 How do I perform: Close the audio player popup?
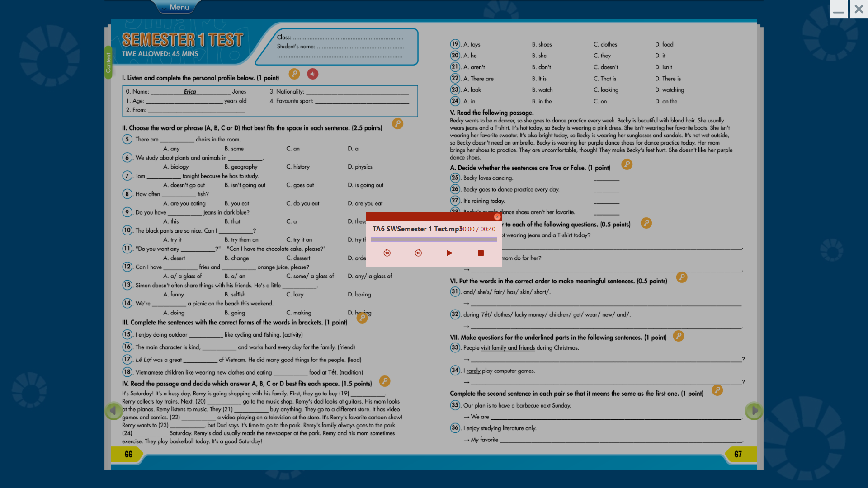coord(497,217)
